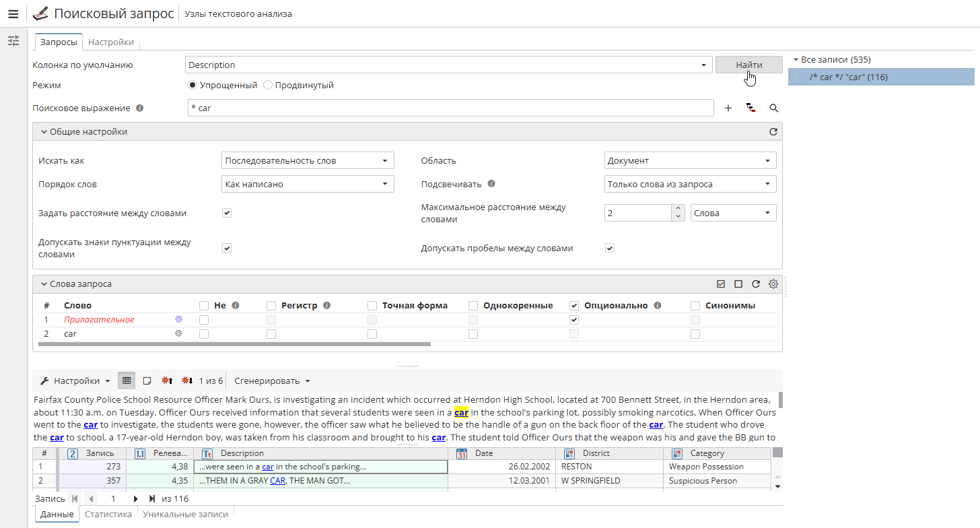The height and width of the screenshot is (528, 980).
Task: Go to next highlighted match
Action: [187, 381]
